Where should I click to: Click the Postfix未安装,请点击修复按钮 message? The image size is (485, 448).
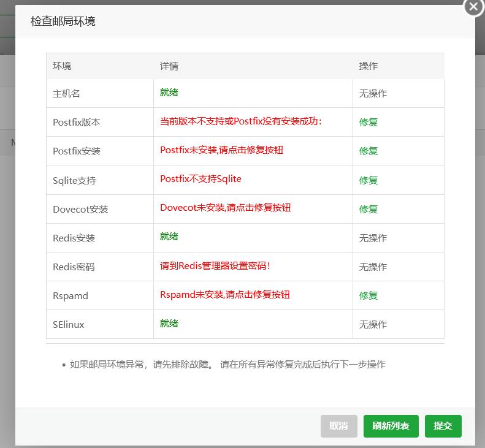tap(221, 150)
